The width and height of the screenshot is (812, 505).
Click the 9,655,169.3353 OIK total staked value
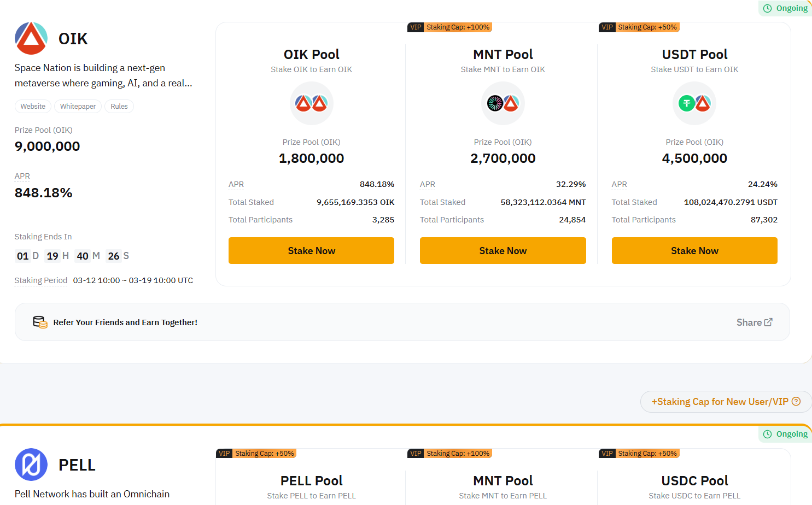point(355,202)
